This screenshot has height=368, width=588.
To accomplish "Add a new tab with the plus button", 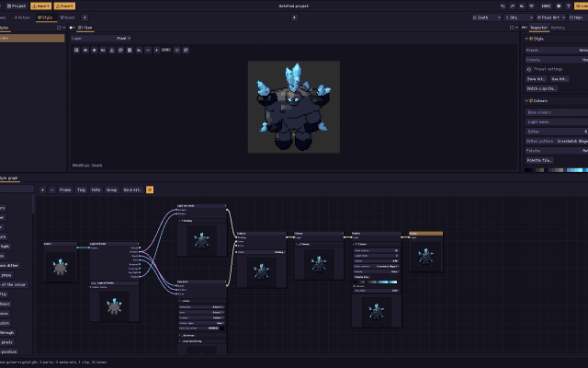I will [85, 17].
